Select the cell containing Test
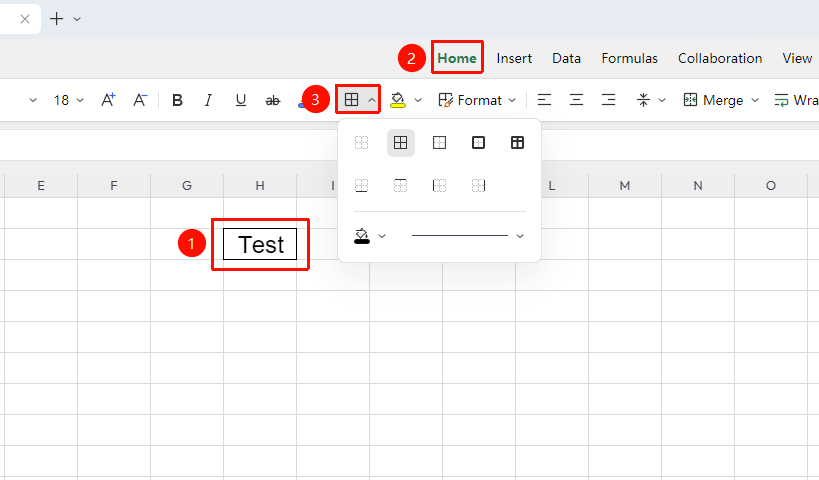Screen dimensions: 819x480 (x=260, y=244)
